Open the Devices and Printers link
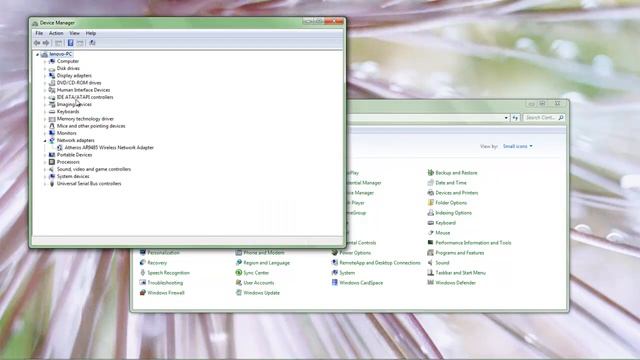The height and width of the screenshot is (360, 640). click(456, 193)
